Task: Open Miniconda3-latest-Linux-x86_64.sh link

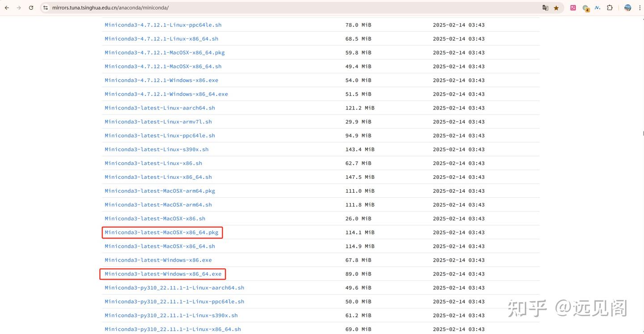Action: click(158, 177)
